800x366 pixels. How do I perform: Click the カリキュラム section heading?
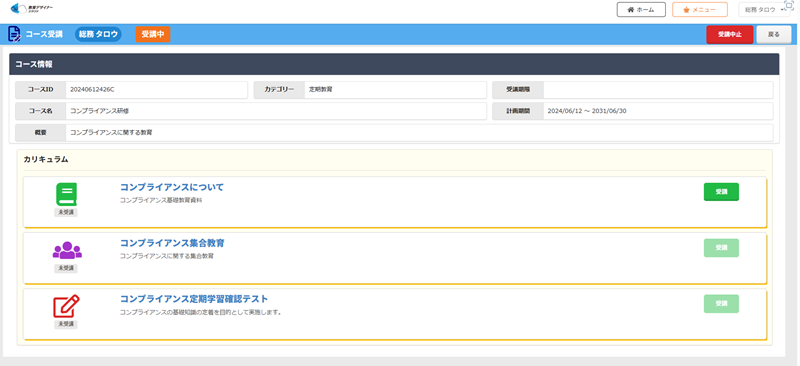(x=46, y=159)
